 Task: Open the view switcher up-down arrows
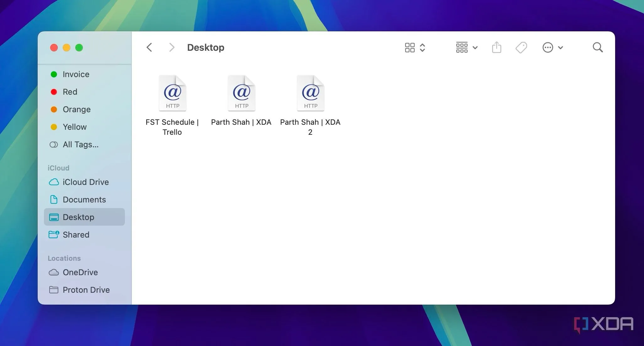[422, 48]
